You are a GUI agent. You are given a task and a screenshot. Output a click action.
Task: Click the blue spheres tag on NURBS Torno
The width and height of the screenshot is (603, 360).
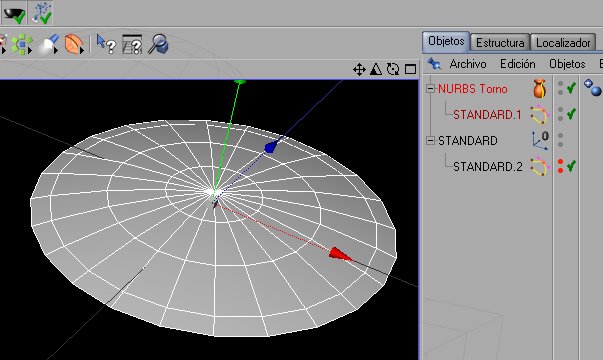[x=592, y=87]
